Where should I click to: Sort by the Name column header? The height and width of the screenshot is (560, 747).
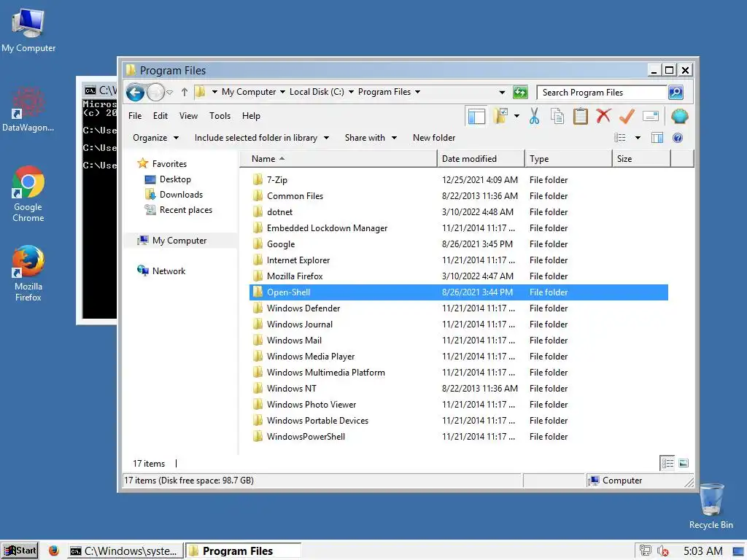pyautogui.click(x=338, y=158)
